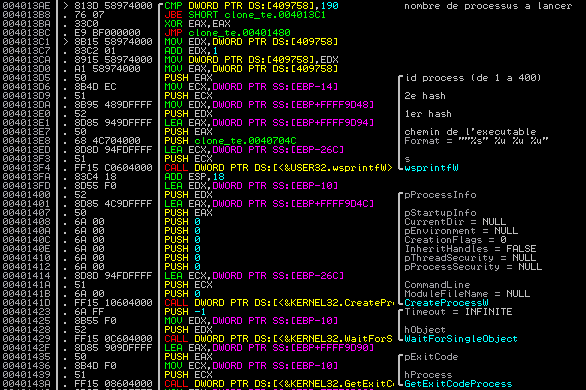Click the pExitCode argument comment
586x390 pixels.
pos(431,357)
